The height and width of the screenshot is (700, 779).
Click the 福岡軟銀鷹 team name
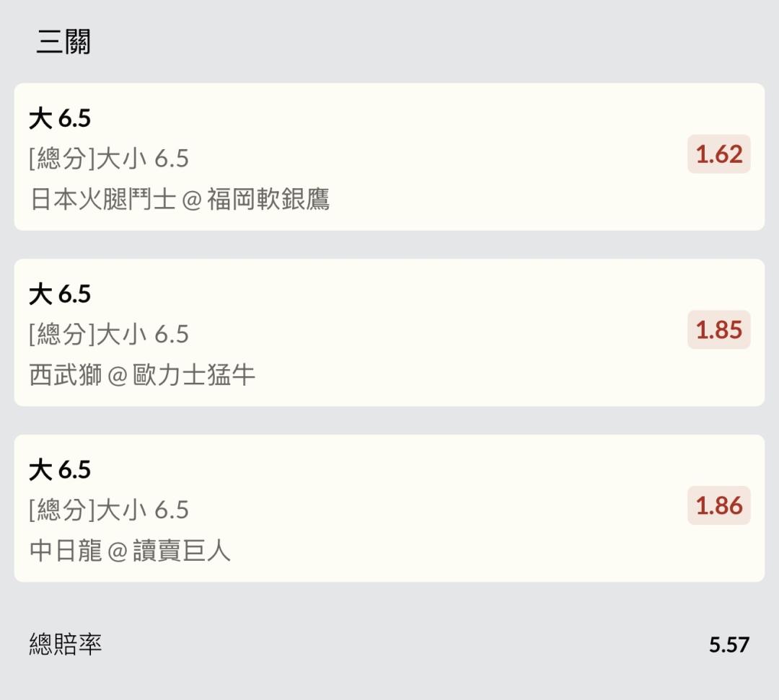268,199
